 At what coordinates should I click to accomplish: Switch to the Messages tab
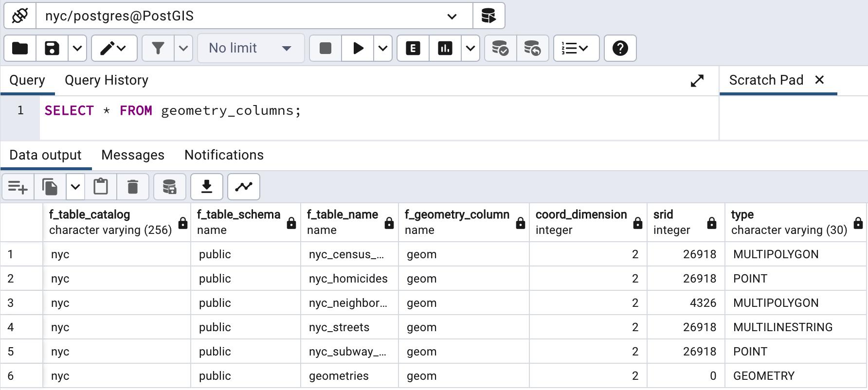coord(133,155)
